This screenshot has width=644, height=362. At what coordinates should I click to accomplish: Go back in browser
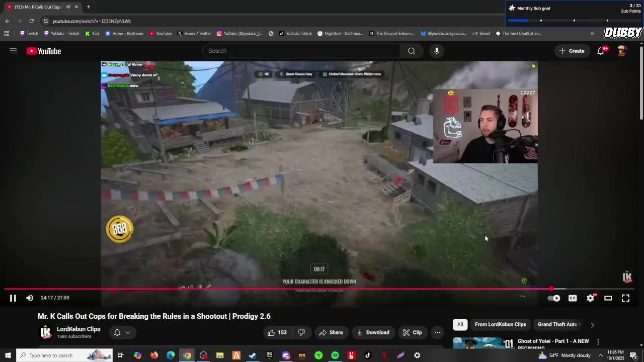click(7, 21)
